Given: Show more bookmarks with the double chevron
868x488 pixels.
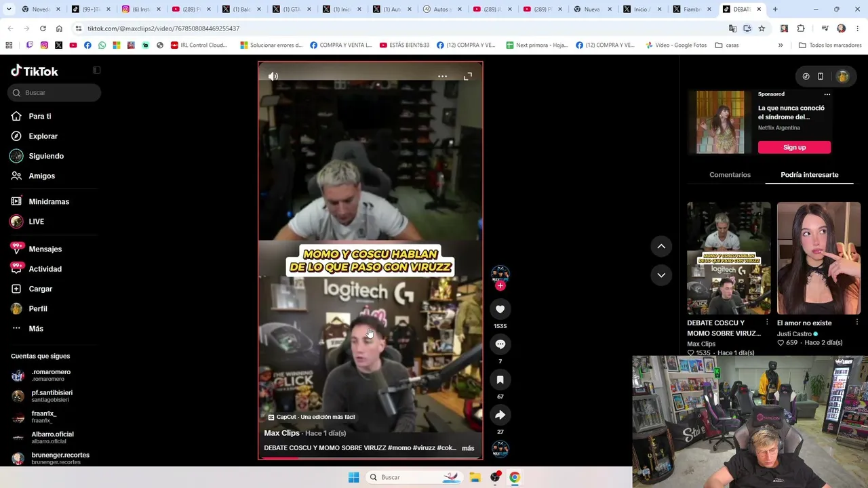Looking at the screenshot, I should (781, 45).
